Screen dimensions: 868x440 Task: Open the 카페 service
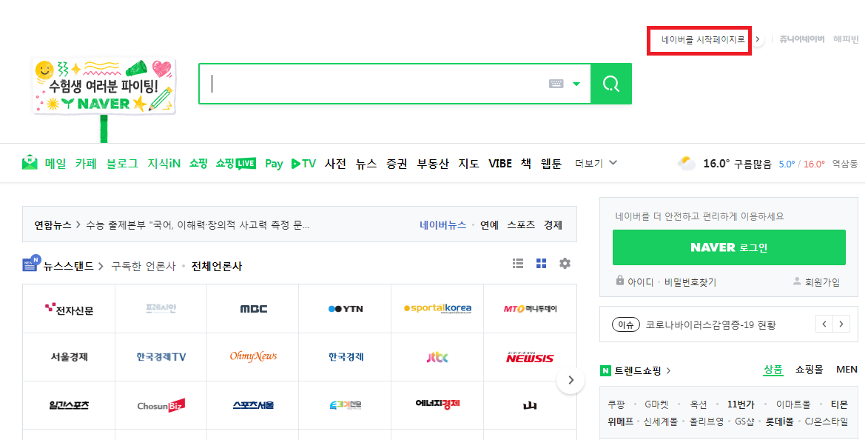(x=86, y=164)
